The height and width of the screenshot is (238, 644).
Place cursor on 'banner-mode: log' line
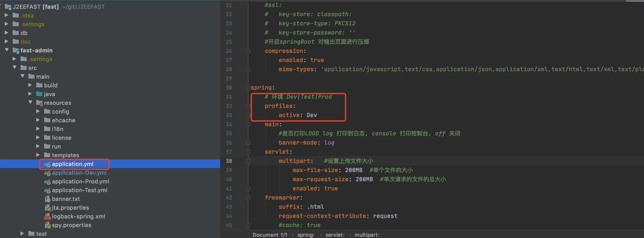[x=306, y=143]
